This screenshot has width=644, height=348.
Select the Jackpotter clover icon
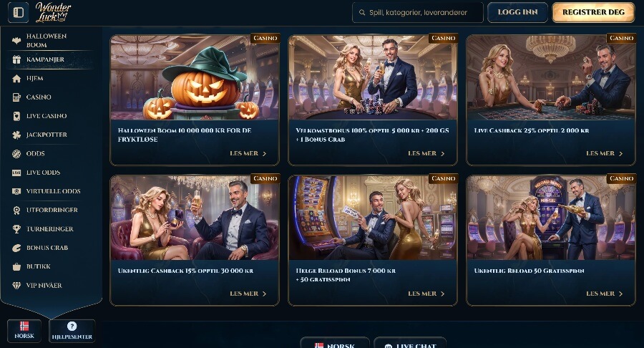pos(16,135)
